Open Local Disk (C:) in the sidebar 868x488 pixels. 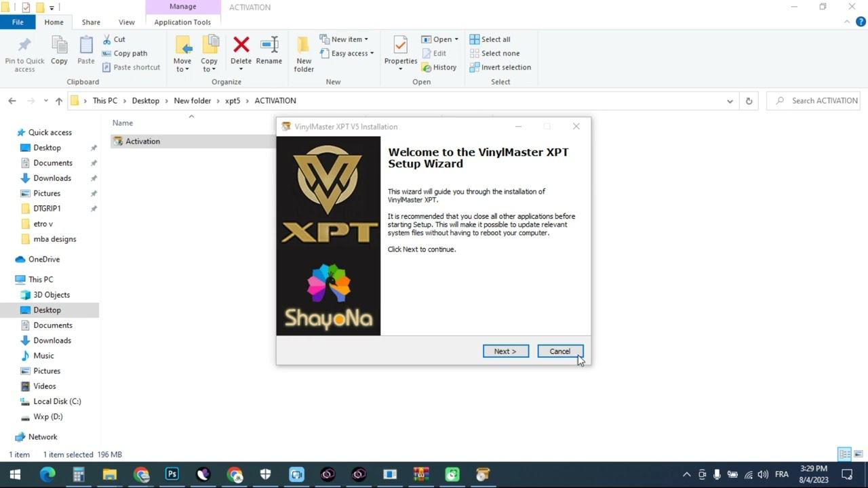pyautogui.click(x=57, y=401)
